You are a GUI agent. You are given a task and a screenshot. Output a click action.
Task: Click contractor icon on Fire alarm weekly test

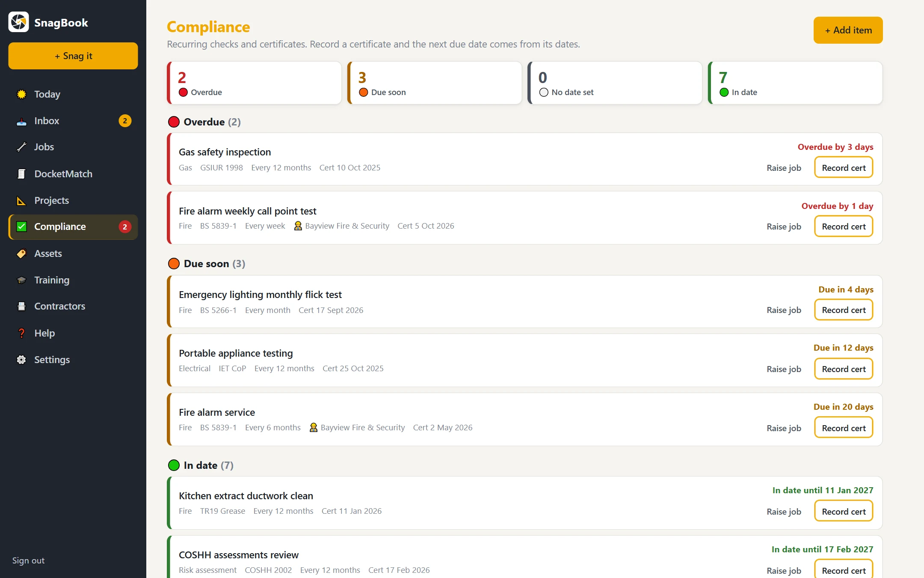click(298, 226)
